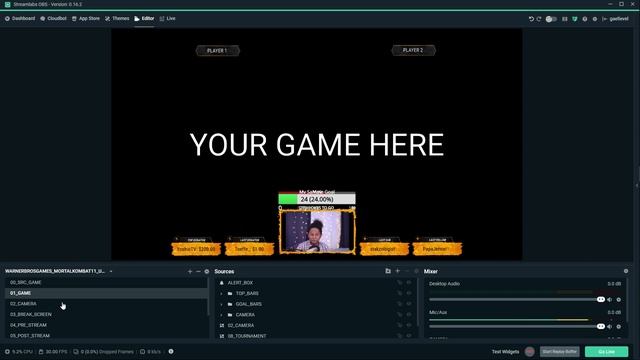
Task: Click the kb/s bandwidth status entry
Action: [150, 351]
